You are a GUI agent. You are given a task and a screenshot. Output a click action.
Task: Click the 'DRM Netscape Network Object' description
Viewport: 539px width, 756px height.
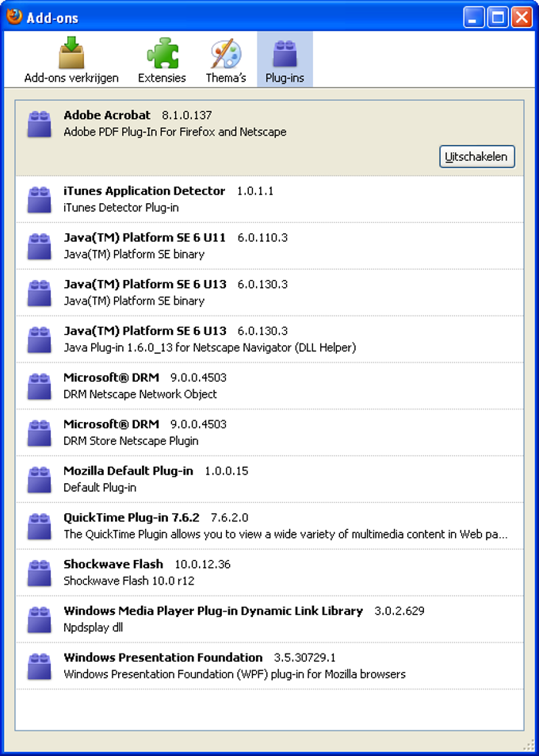[x=140, y=394]
